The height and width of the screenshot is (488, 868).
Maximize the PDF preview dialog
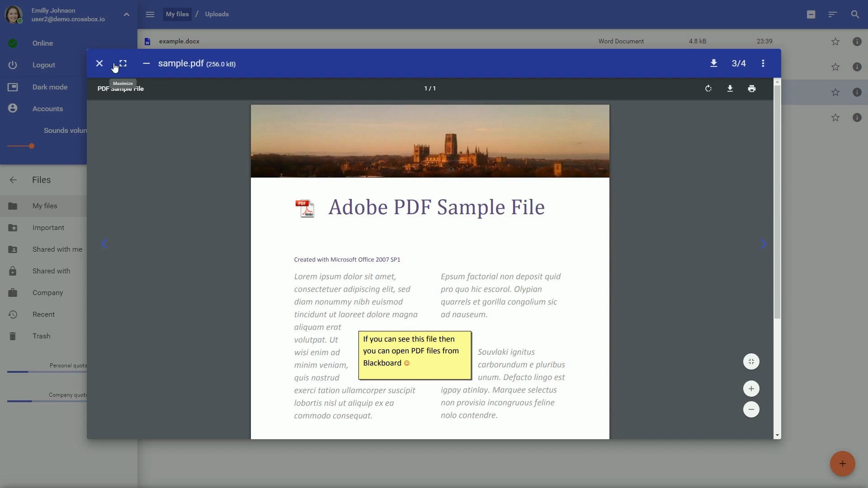[123, 64]
